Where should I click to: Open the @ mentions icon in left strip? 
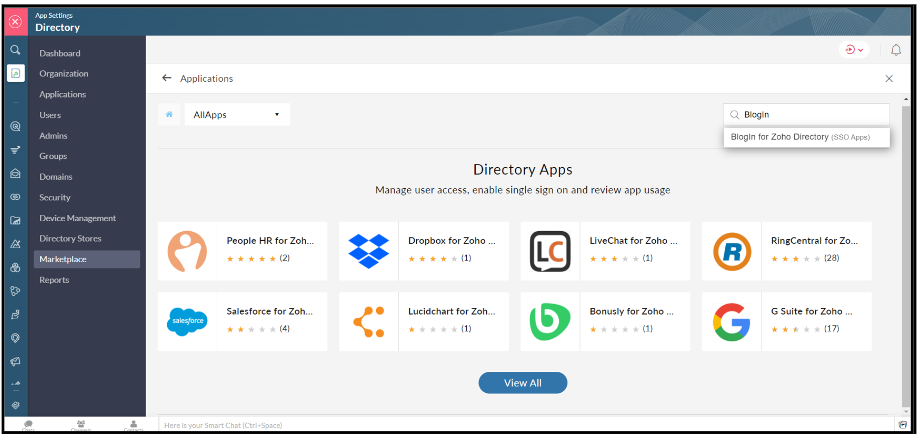[x=16, y=126]
